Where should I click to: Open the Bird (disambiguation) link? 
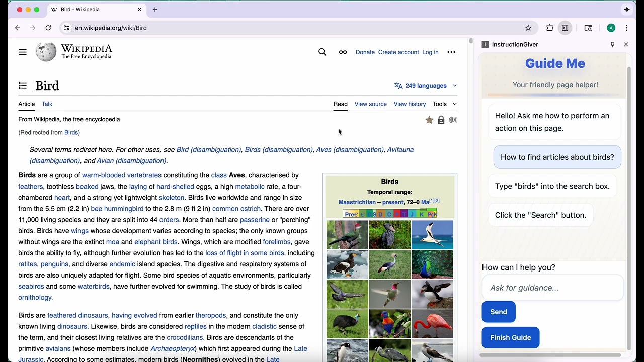(209, 150)
